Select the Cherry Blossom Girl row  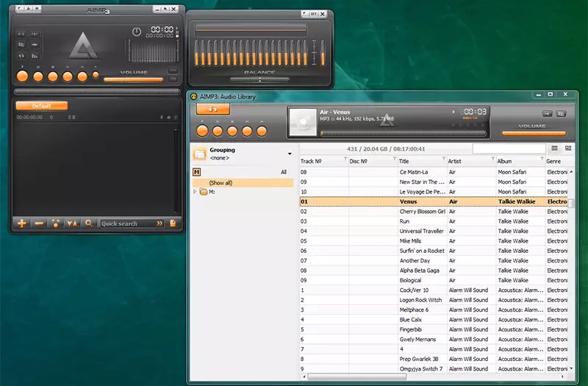[x=434, y=212]
